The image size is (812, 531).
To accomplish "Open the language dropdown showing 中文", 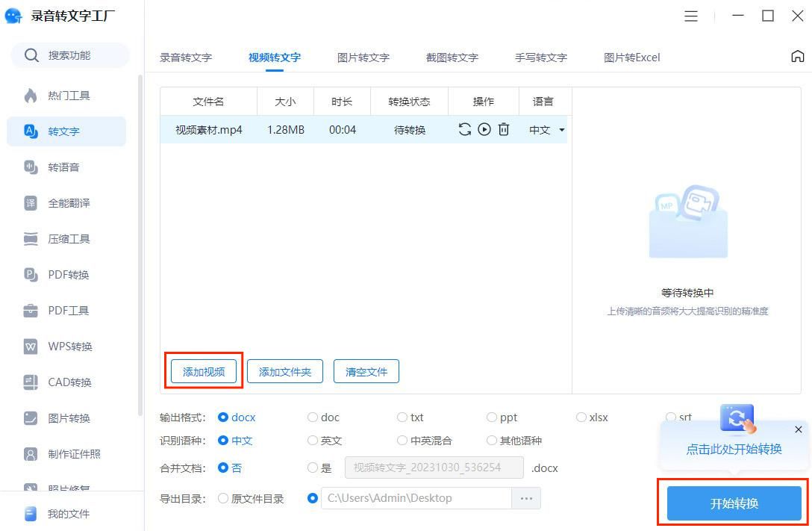I will click(546, 129).
